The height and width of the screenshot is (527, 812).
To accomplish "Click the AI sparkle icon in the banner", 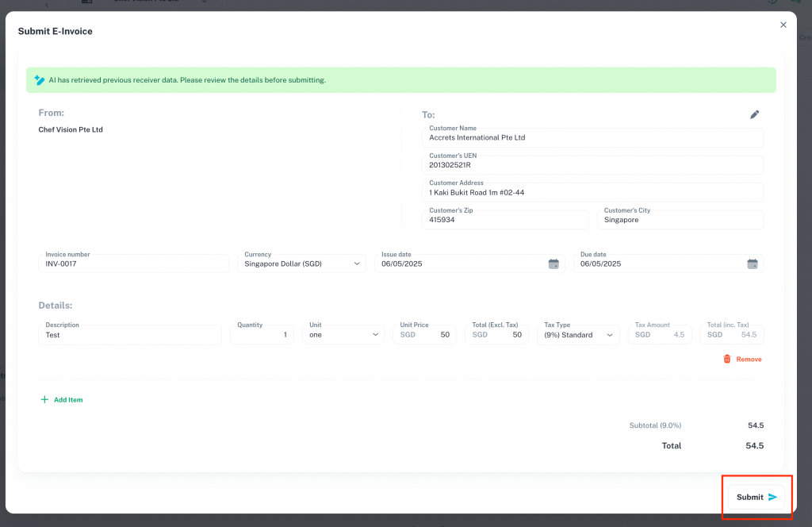I will 40,80.
